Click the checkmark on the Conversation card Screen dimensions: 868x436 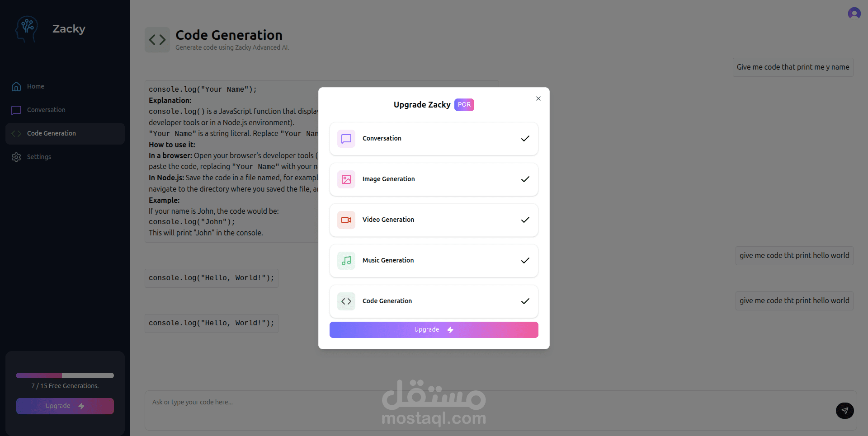(525, 139)
